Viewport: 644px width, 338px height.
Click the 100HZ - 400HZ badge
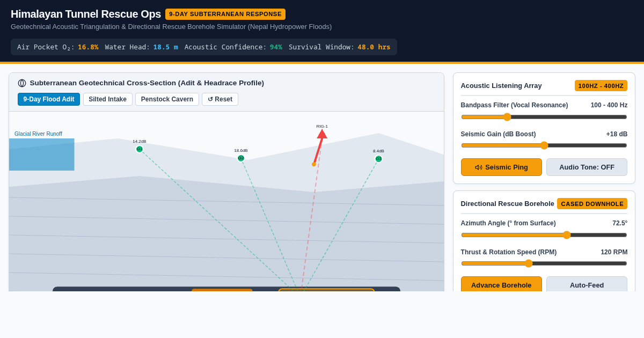tap(601, 86)
